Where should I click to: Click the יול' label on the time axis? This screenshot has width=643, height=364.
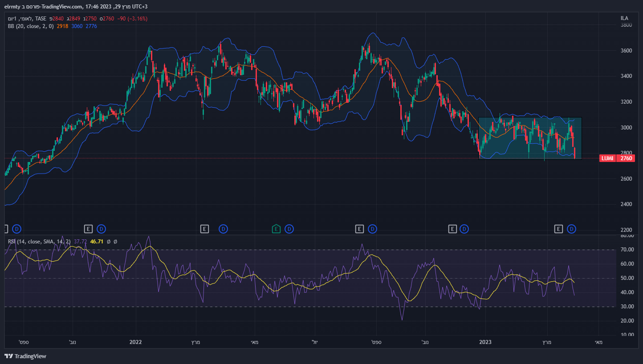(x=315, y=342)
